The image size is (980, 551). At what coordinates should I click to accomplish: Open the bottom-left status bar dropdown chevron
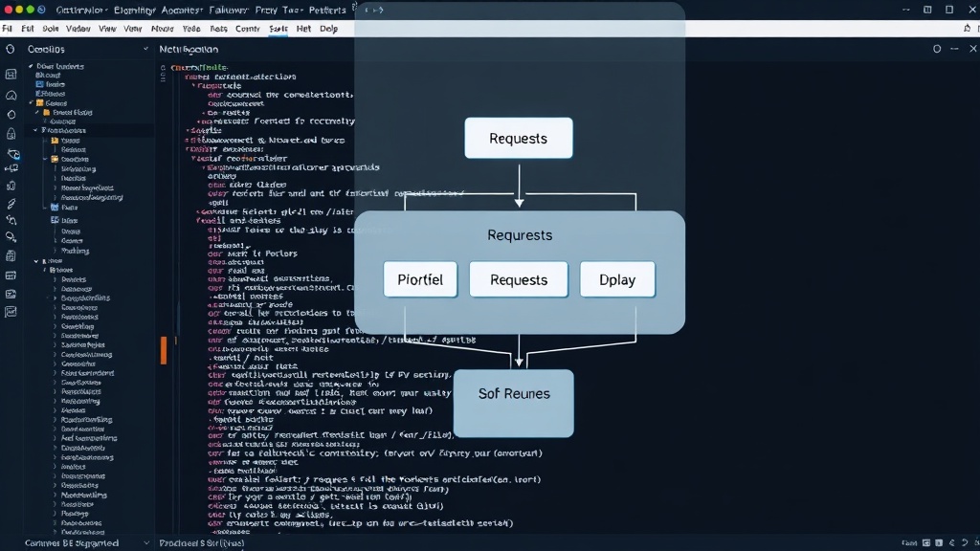click(x=146, y=543)
